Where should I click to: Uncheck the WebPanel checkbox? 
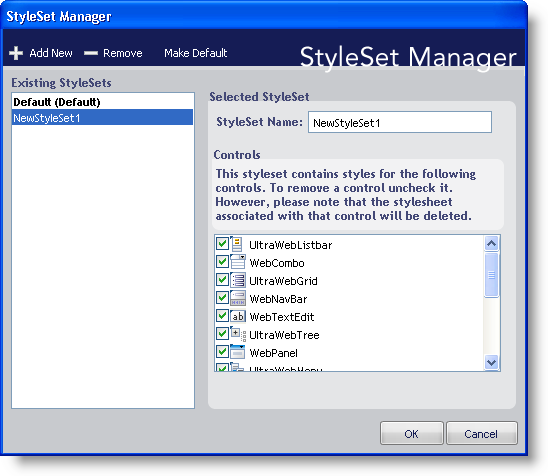pos(222,352)
